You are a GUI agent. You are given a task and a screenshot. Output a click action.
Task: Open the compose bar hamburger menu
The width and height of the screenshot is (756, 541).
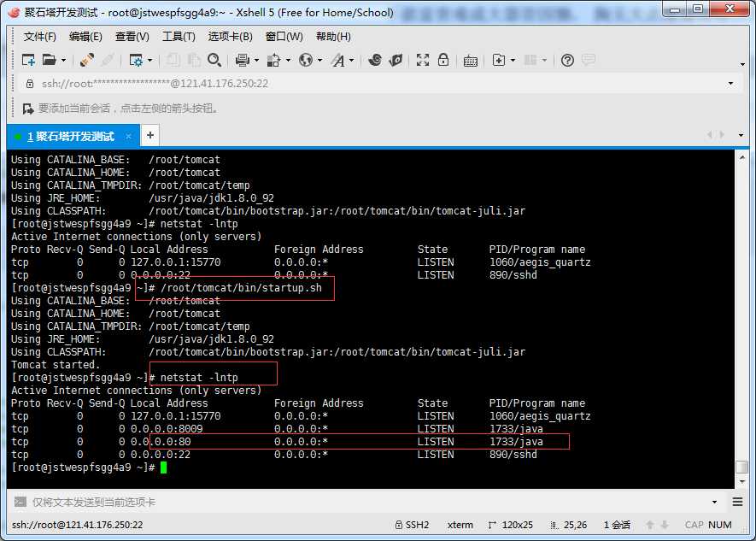(x=738, y=502)
